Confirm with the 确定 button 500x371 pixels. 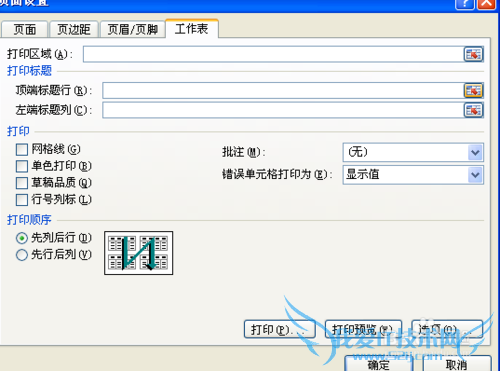pyautogui.click(x=379, y=364)
